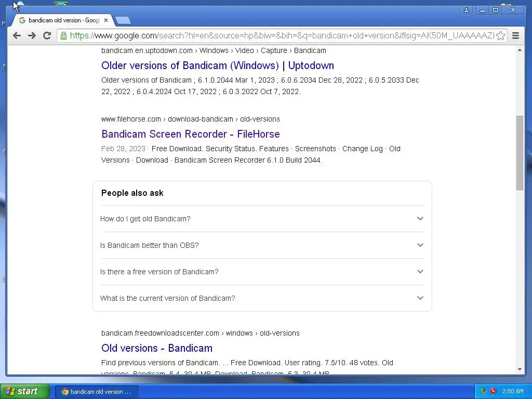Viewport: 532px width, 399px height.
Task: Close the bandicam old version tab
Action: click(106, 20)
